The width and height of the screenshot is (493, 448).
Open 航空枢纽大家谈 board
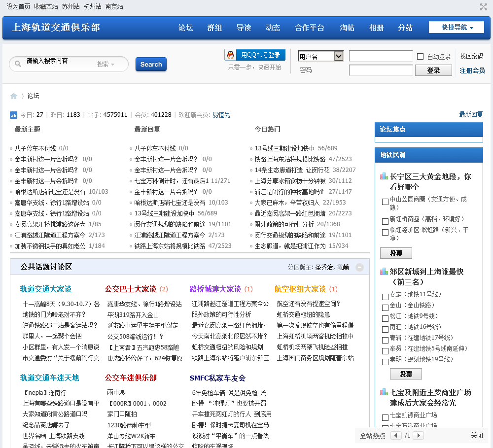tap(300, 289)
